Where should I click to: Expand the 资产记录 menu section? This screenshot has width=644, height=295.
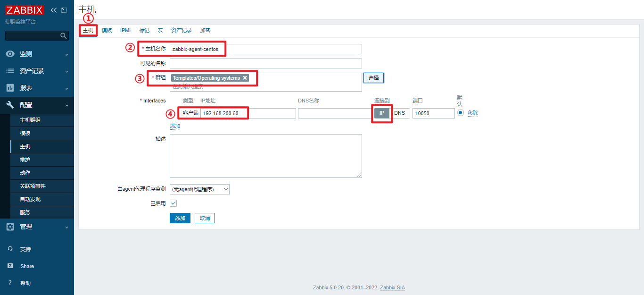click(x=37, y=71)
